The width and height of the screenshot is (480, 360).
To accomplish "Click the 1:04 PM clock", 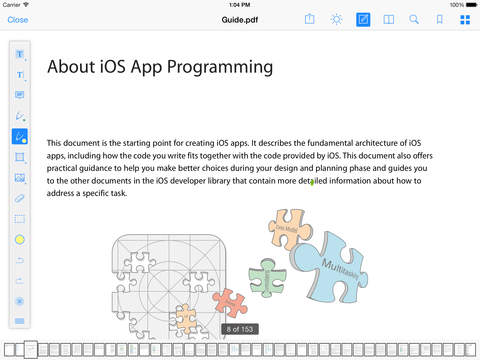I will [240, 5].
